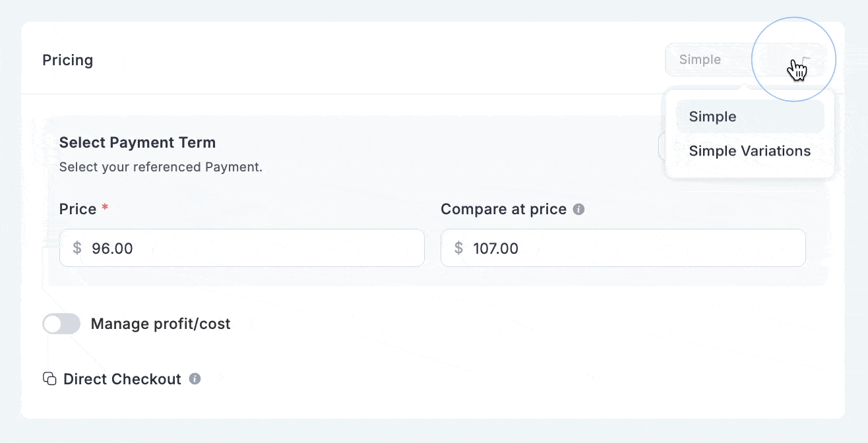Viewport: 868px width, 443px height.
Task: Toggle the Manage profit/cost switch
Action: [61, 324]
